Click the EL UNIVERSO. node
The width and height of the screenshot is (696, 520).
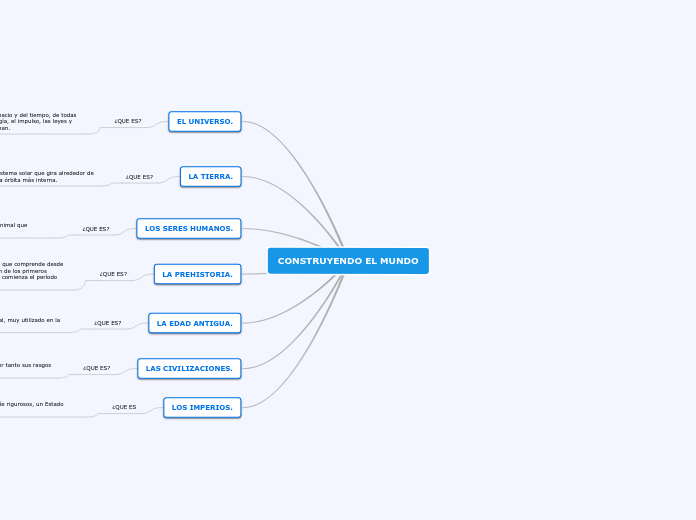click(x=205, y=121)
